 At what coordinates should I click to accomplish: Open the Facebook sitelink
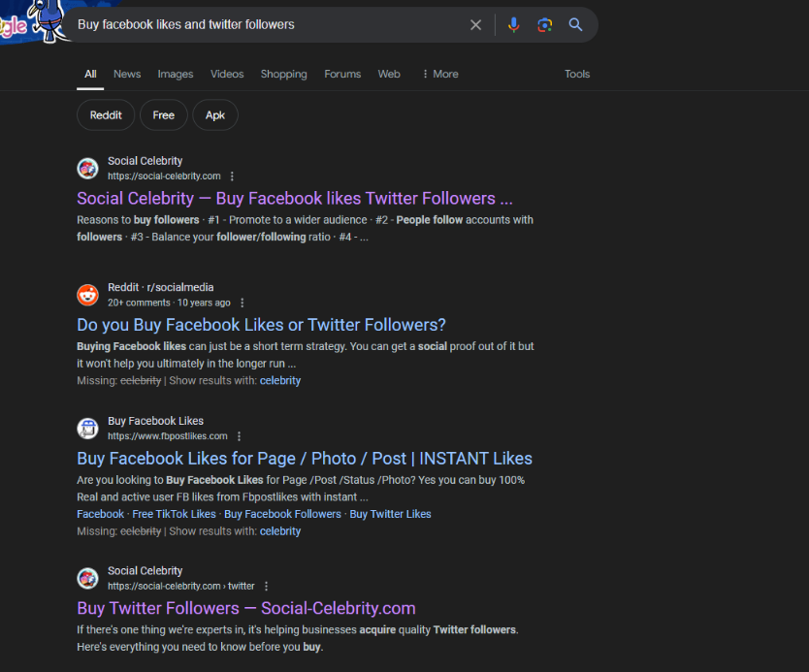point(100,514)
